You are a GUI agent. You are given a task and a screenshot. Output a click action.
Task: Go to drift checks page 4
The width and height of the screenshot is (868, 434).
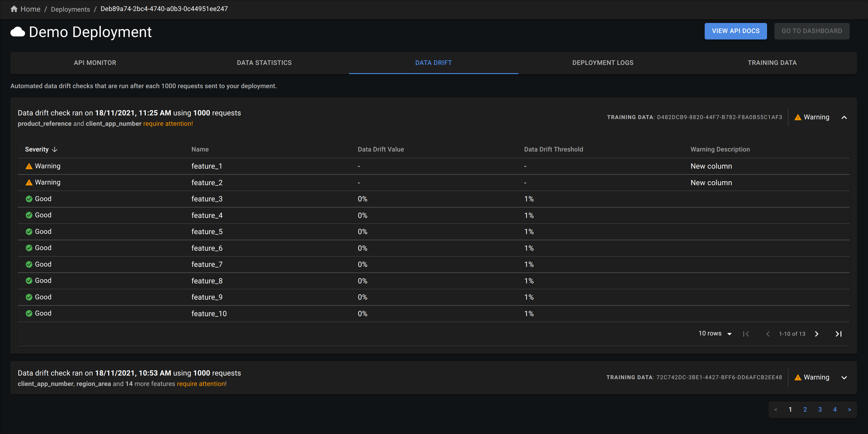835,410
